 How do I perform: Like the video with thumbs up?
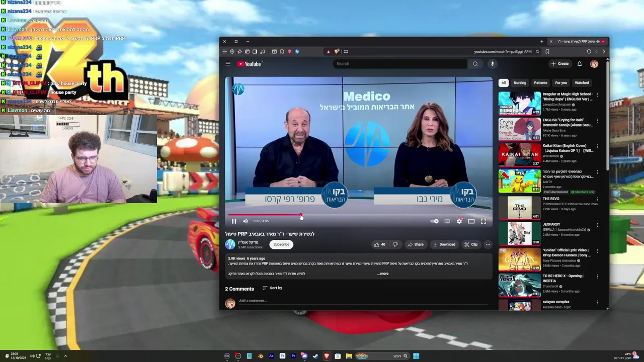tap(379, 244)
